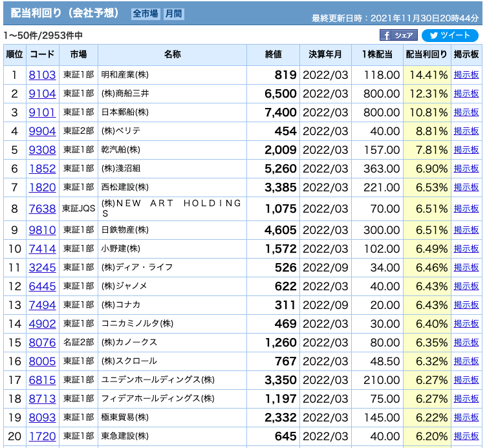487x448 pixels.
Task: Select the 名証2部 market cell
Action: point(78,343)
